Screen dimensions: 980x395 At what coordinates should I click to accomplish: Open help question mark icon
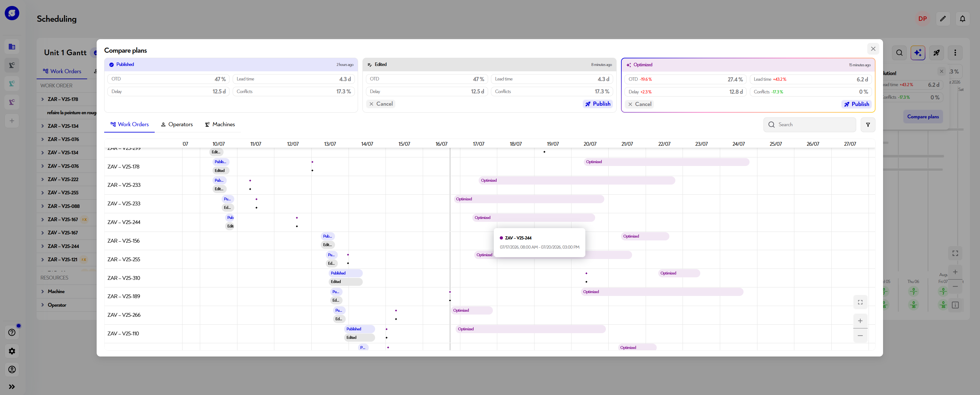(x=12, y=333)
